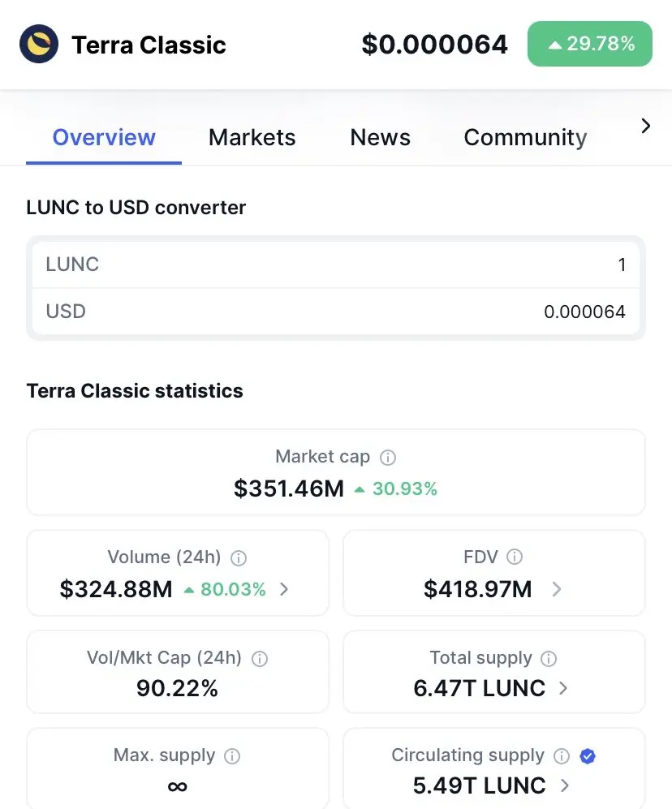This screenshot has height=809, width=672.
Task: Click the blue verified badge by Circulating supply
Action: coord(588,756)
